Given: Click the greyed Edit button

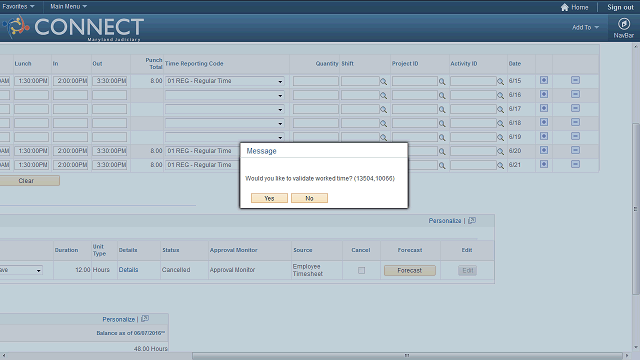Looking at the screenshot, I should (467, 270).
